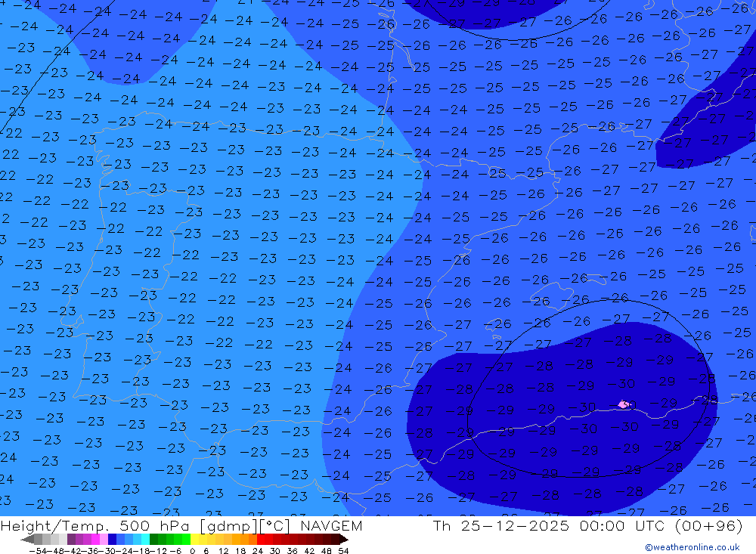Click the cyan -18 legend swatch
Viewport: 756px width, 554px height.
pyautogui.click(x=145, y=539)
